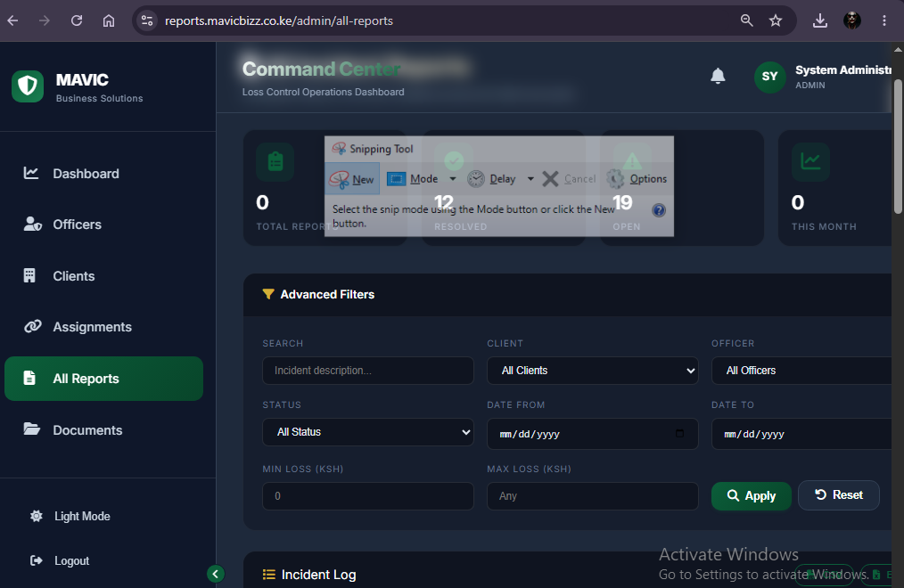This screenshot has height=588, width=904.
Task: Click the SY user avatar
Action: click(769, 77)
